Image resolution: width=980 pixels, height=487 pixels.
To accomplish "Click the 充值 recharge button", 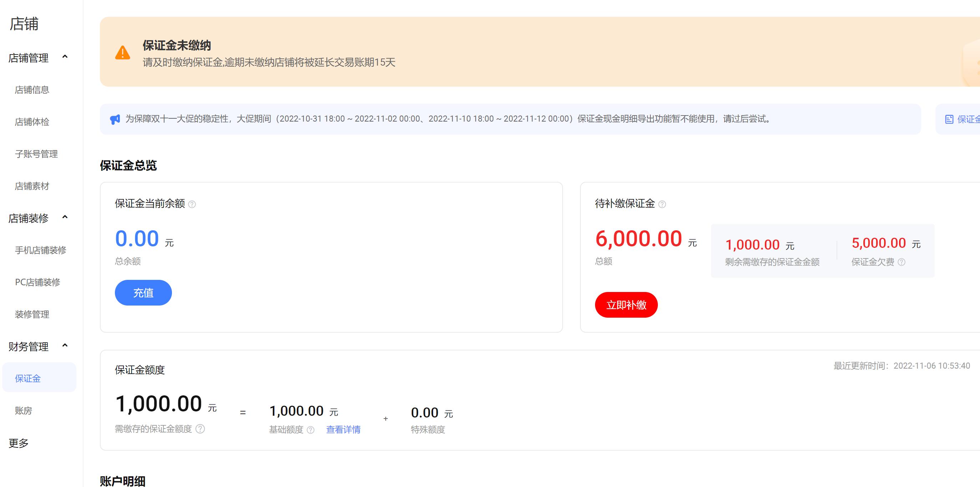I will click(143, 292).
